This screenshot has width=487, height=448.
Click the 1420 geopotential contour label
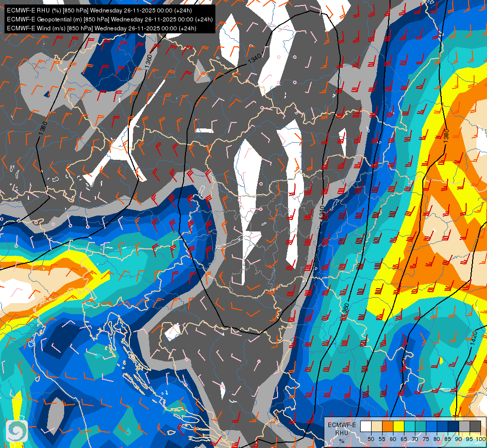point(473,338)
